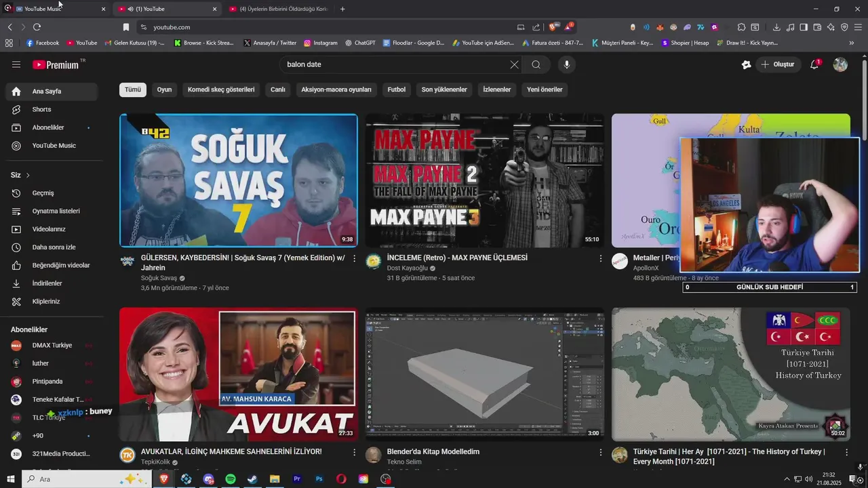Click the Oluştur create button

coord(778,64)
